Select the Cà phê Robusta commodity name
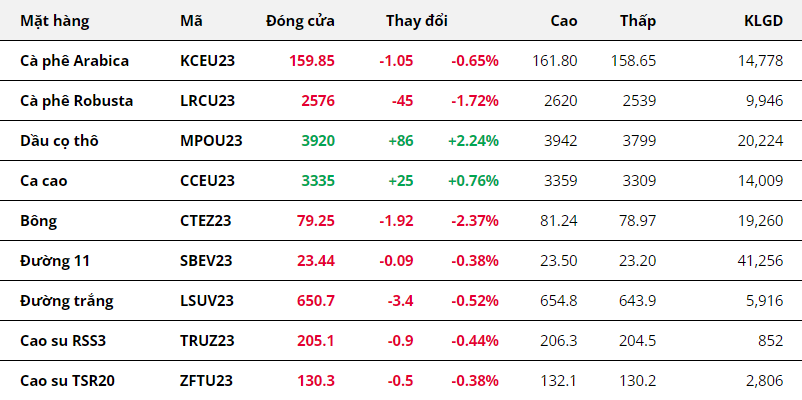 tap(76, 100)
